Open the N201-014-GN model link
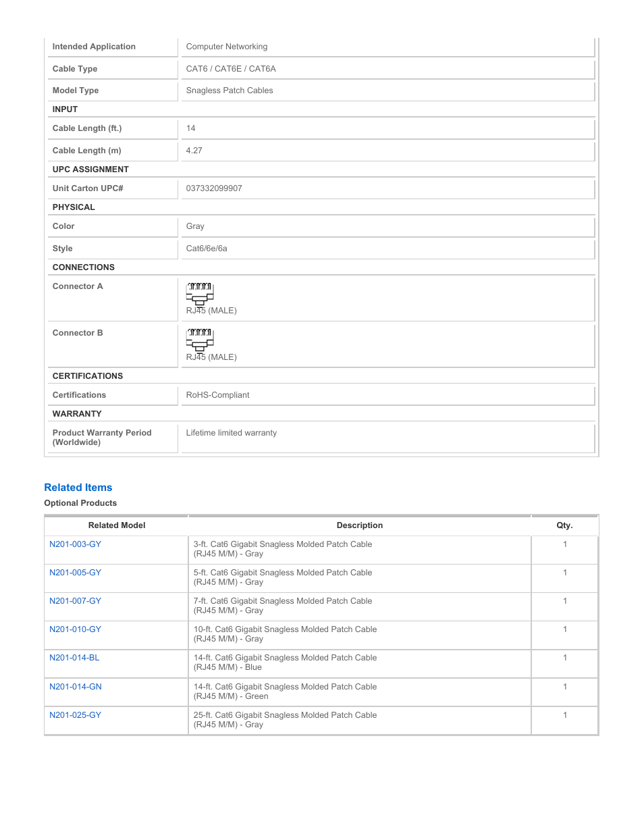This screenshot has width=644, height=834. 76,687
